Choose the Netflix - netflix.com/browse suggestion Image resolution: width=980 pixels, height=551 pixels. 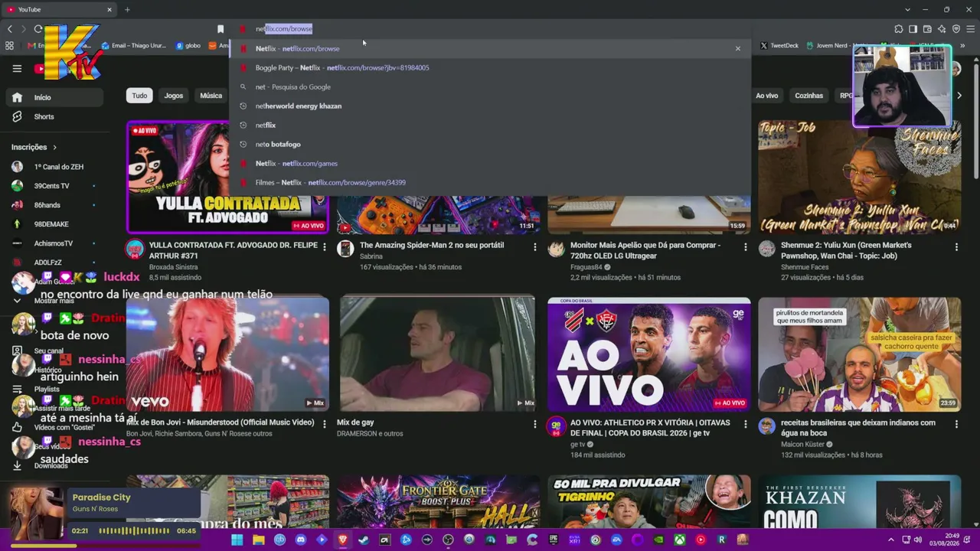pyautogui.click(x=490, y=48)
